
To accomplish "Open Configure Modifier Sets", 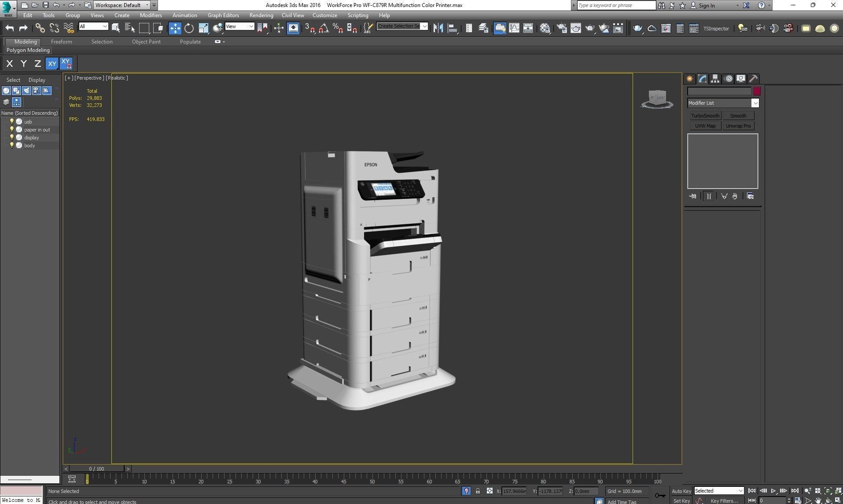I will [x=750, y=196].
